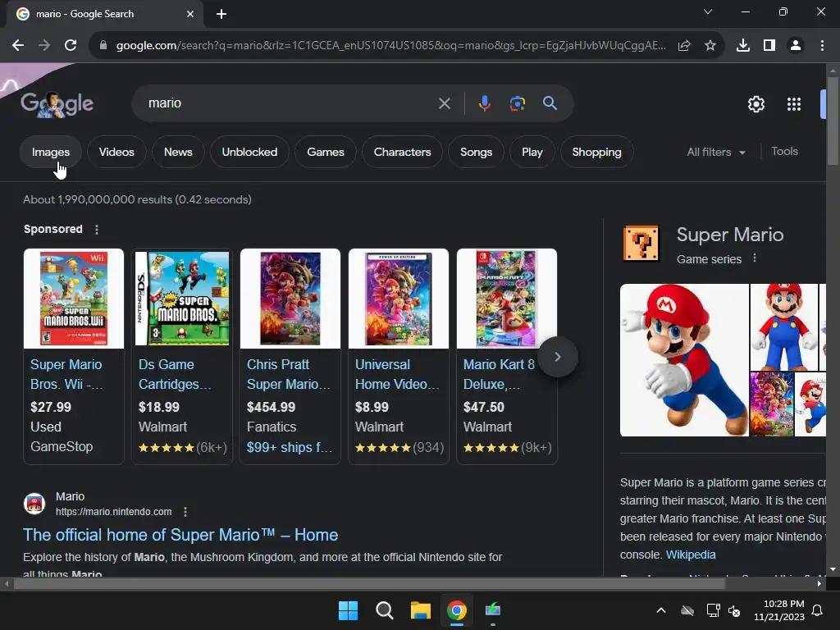Click the forward navigation arrow
Screen dimensions: 840x630
(44, 46)
